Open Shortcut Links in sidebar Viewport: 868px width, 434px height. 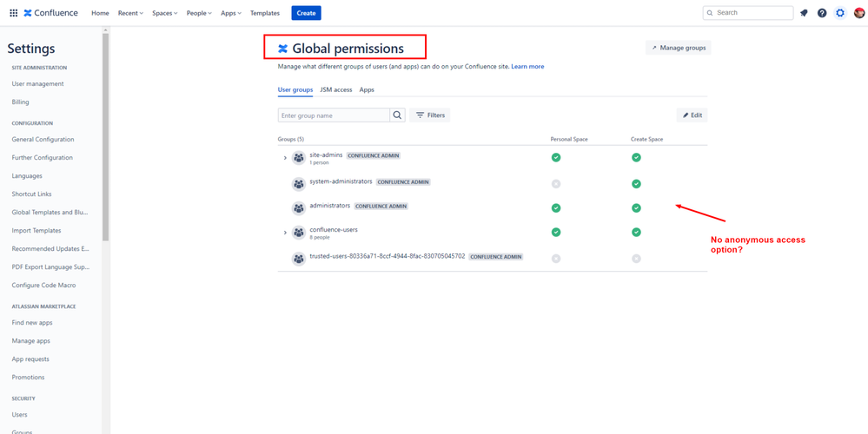[31, 194]
